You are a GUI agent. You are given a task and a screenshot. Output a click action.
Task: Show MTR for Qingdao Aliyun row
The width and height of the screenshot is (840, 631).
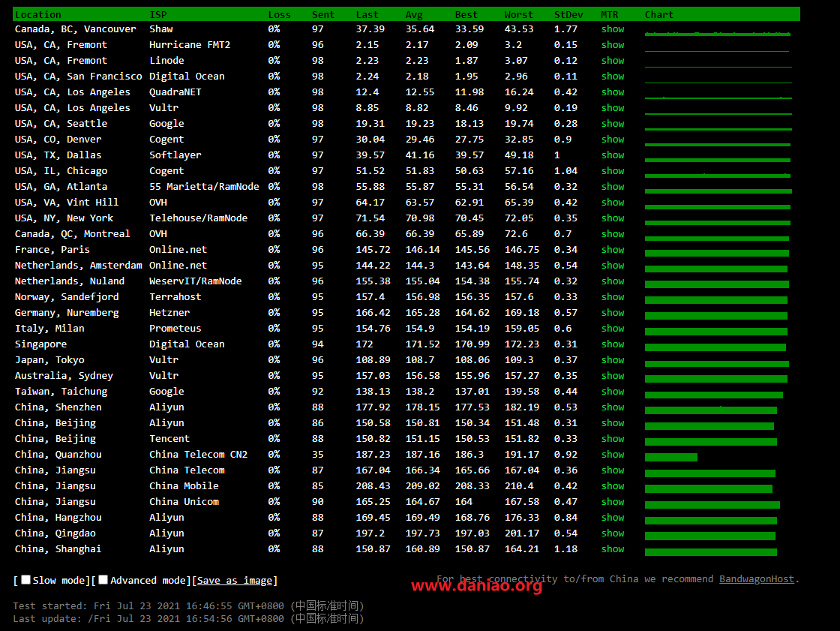(x=612, y=533)
